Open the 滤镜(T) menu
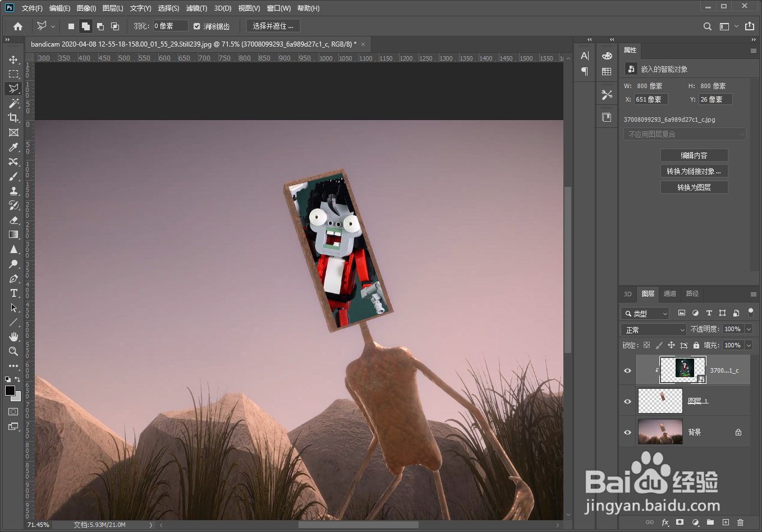The width and height of the screenshot is (762, 532). click(x=196, y=8)
